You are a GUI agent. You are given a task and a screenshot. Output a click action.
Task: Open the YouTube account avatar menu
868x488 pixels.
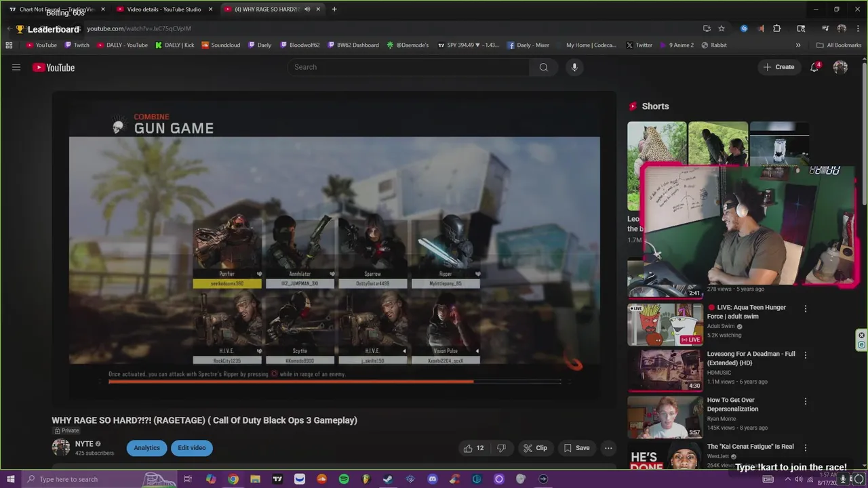point(840,67)
